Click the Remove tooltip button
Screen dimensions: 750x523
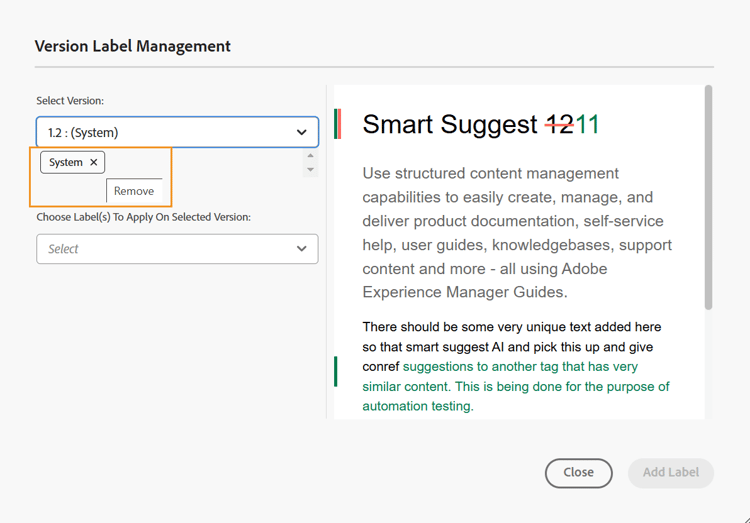click(x=134, y=191)
